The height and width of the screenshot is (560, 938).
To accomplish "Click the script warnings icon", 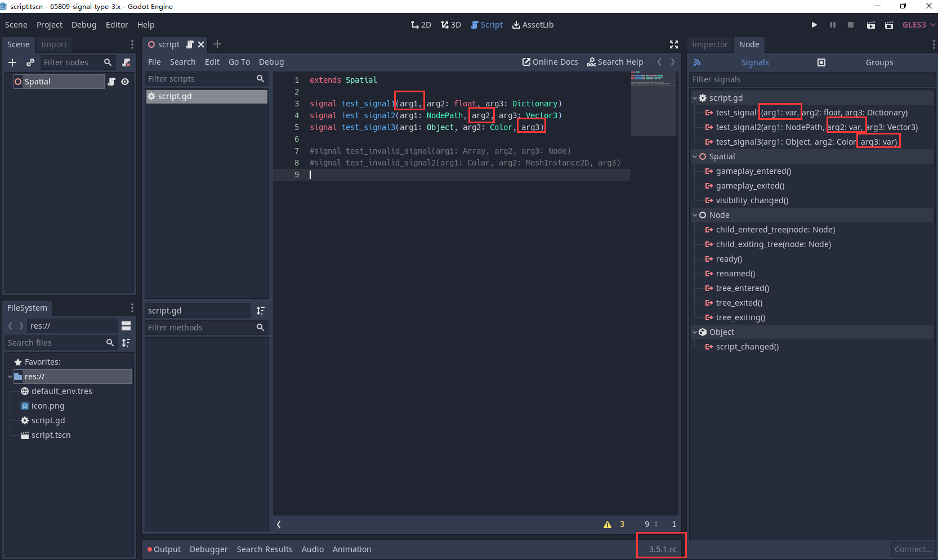I will pos(608,524).
